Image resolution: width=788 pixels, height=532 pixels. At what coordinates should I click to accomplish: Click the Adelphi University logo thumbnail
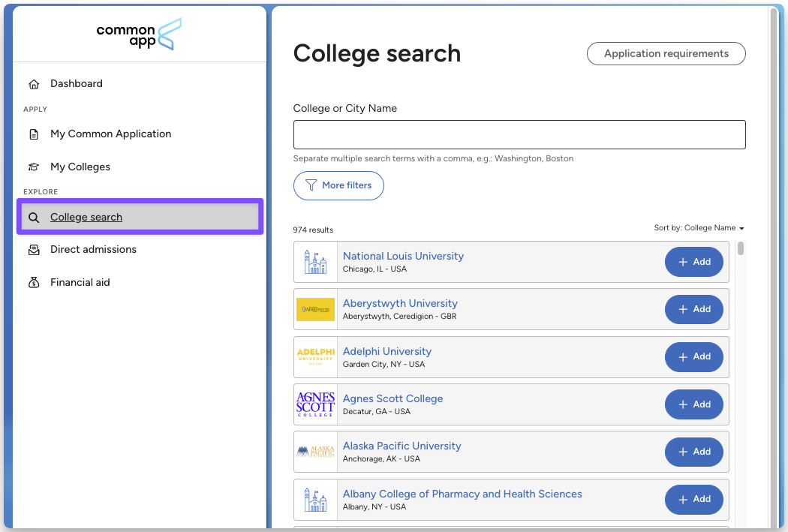(315, 356)
